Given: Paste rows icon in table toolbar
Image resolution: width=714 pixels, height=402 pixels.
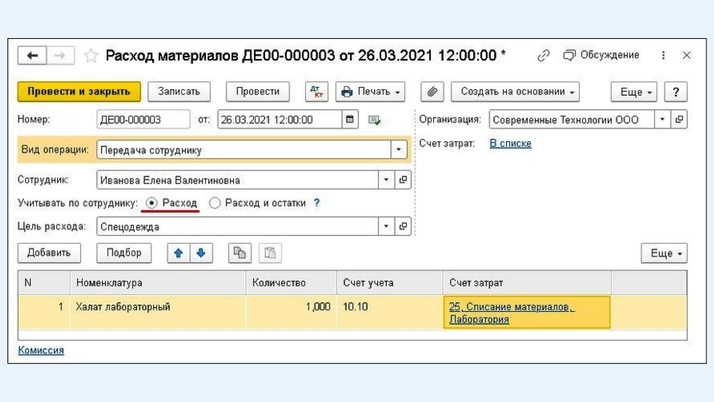Looking at the screenshot, I should tap(270, 253).
